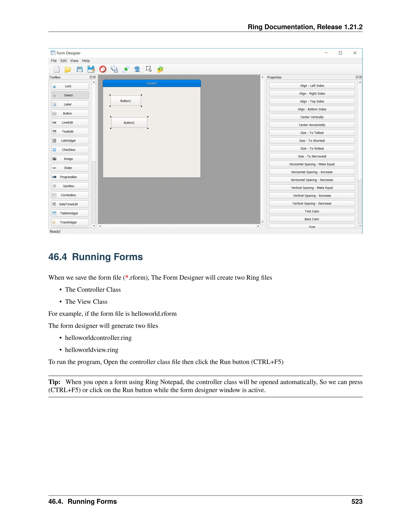Screen dimensions: 411x532
Task: Open the File menu
Action: [x=54, y=61]
